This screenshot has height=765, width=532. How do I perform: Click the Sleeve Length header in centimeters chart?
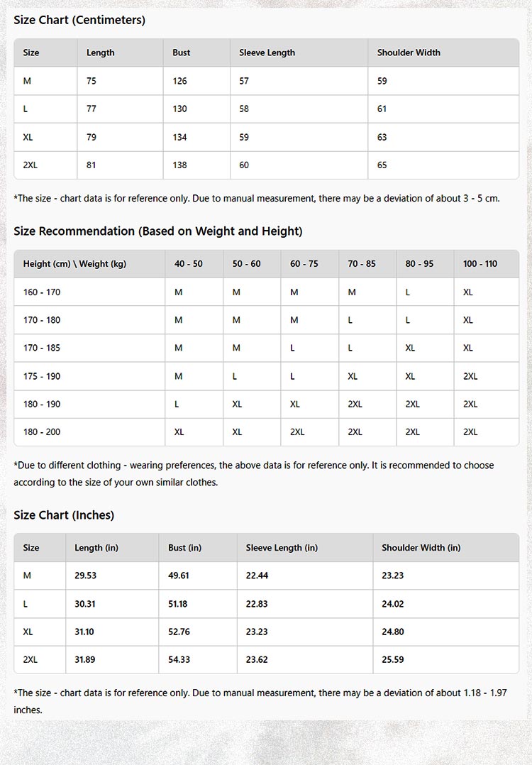267,53
